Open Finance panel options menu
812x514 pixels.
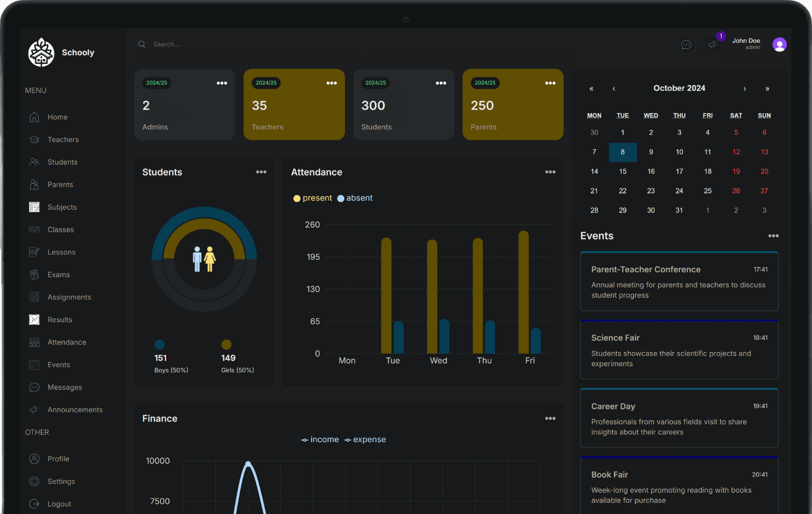click(550, 418)
